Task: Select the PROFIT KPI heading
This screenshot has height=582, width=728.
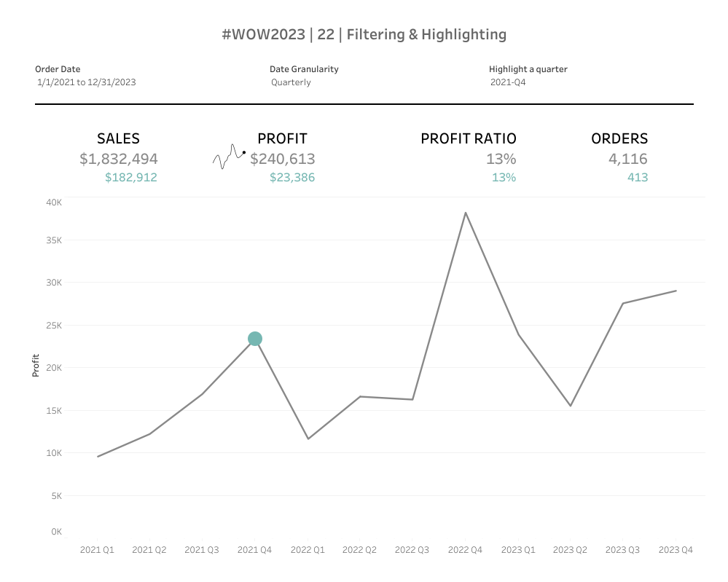Action: [282, 138]
